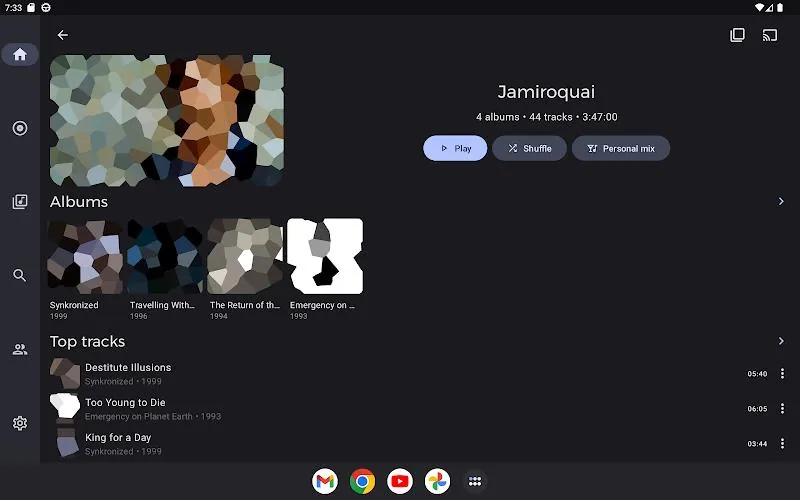This screenshot has width=800, height=500.
Task: Open more options for Too Young to Die
Action: pos(782,409)
